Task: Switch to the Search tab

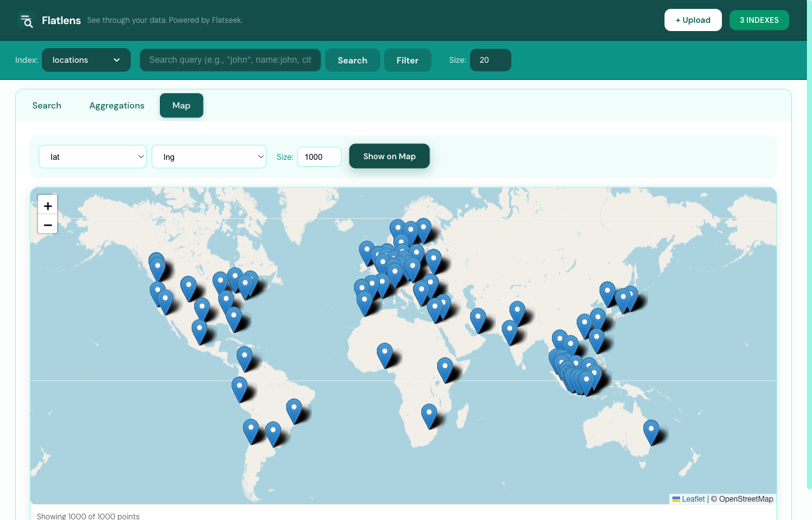Action: [47, 105]
